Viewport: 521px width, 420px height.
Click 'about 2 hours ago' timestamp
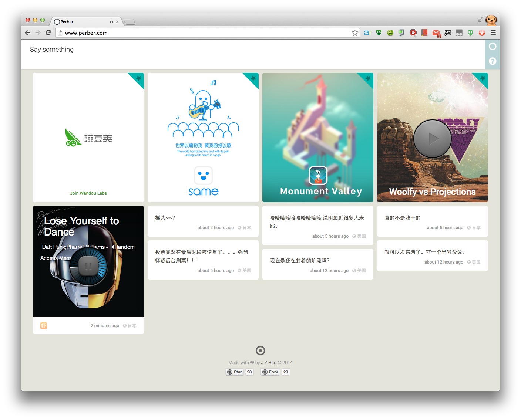(216, 228)
